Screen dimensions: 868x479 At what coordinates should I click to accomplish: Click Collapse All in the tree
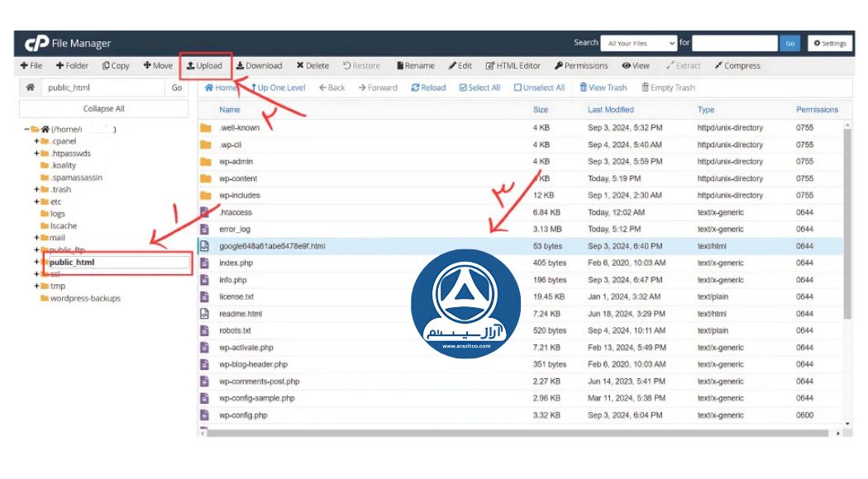coord(103,109)
